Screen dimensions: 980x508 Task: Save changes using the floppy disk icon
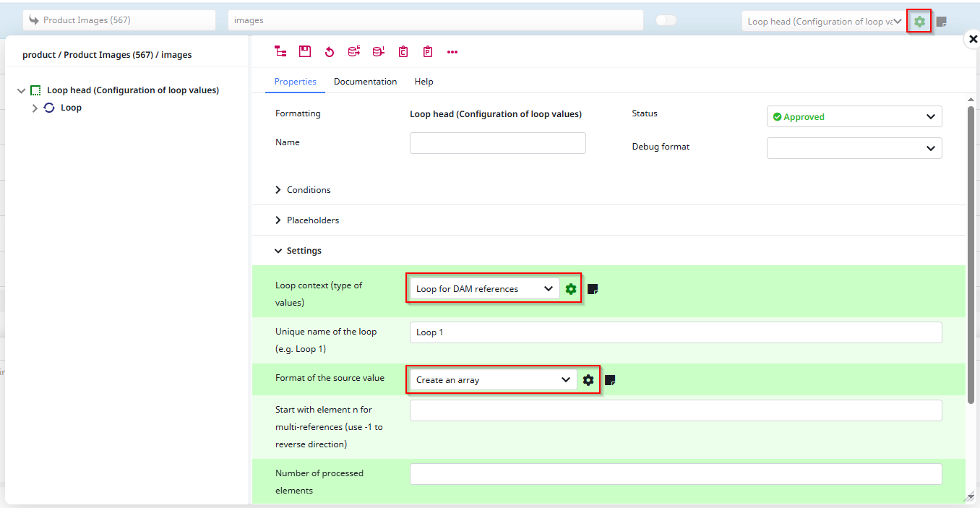coord(304,51)
